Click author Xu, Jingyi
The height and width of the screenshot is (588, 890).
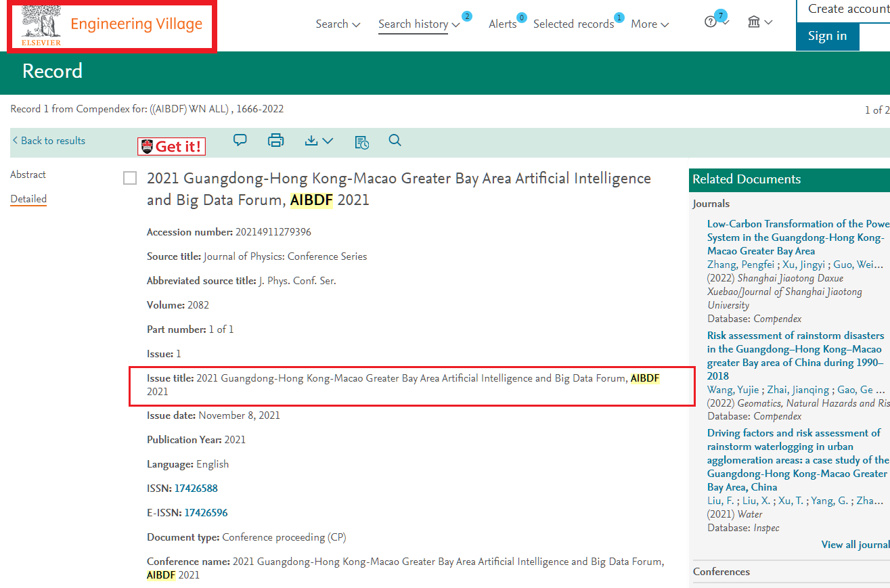pyautogui.click(x=803, y=265)
